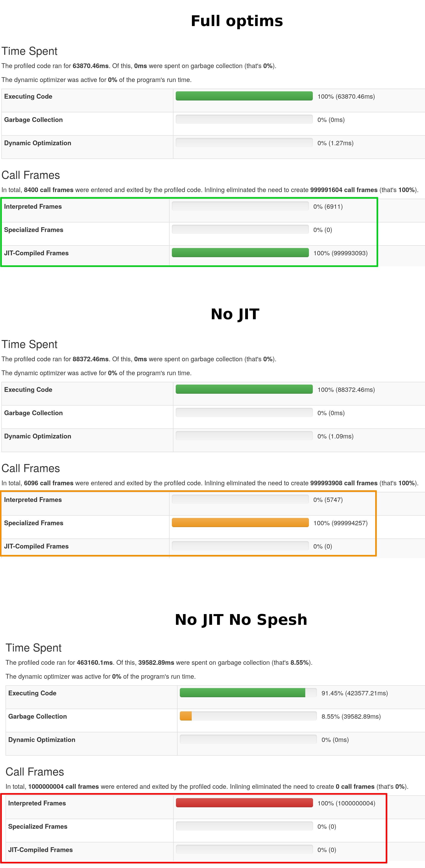Click the green JIT-Compiled Frames bar at 100%
Screen dimensions: 425x868
click(x=240, y=253)
